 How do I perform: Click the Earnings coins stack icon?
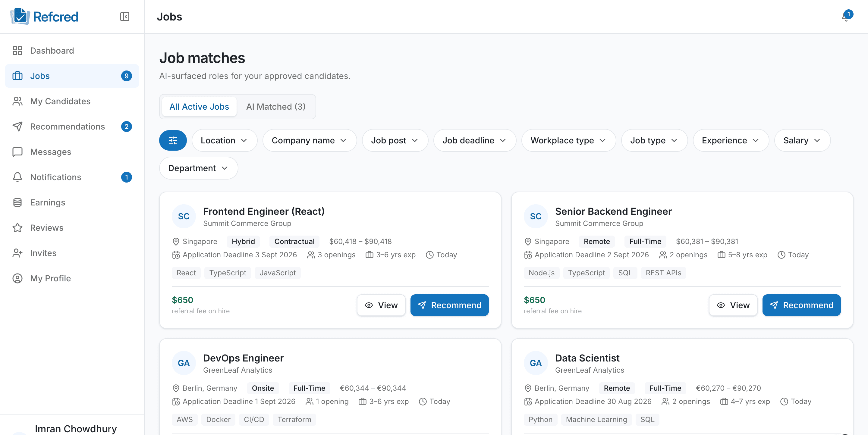(17, 202)
